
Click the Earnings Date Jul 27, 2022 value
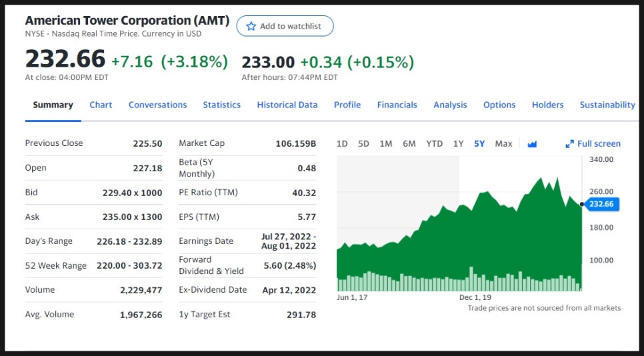click(x=289, y=241)
